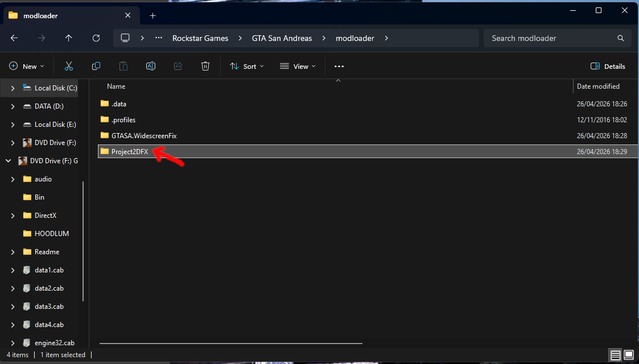639x364 pixels.
Task: Expand the DirectX folder node
Action: tap(13, 216)
